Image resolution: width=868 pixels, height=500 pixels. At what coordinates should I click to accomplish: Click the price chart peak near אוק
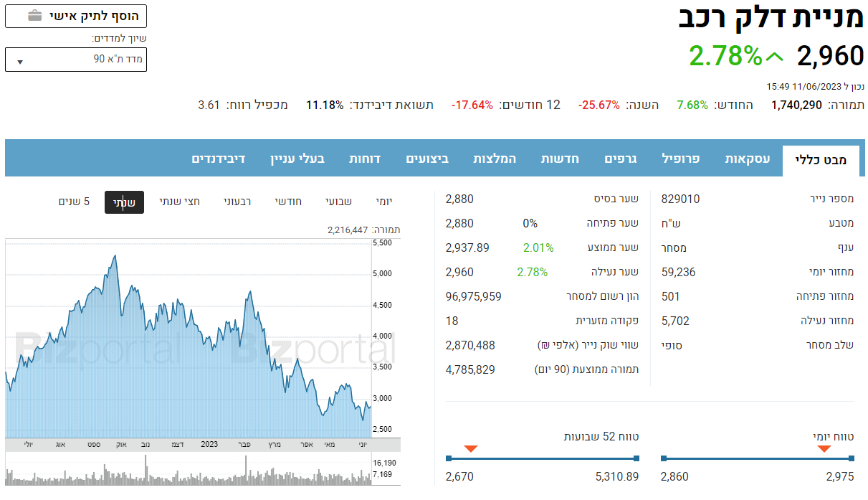click(115, 255)
